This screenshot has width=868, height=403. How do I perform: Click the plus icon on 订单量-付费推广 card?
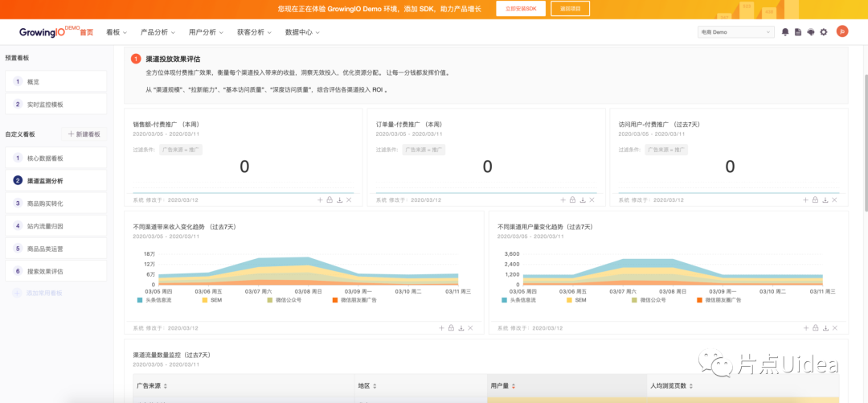563,199
